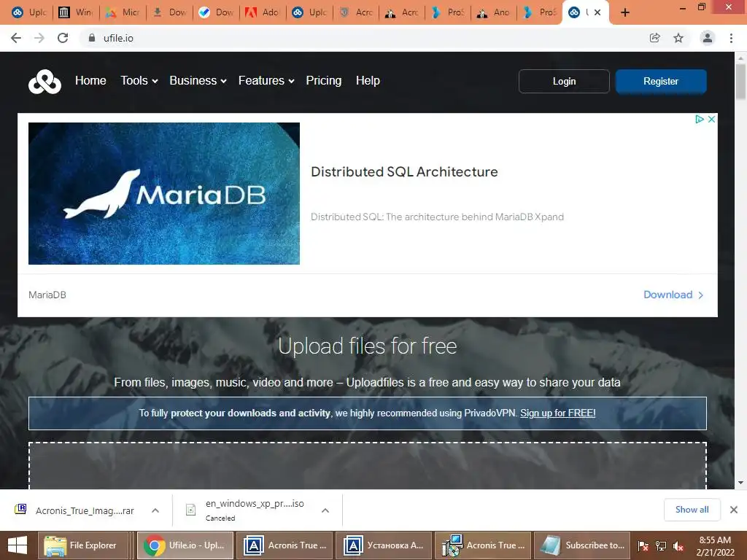Click the AdChoices triangle icon
The width and height of the screenshot is (747, 560).
pos(700,119)
